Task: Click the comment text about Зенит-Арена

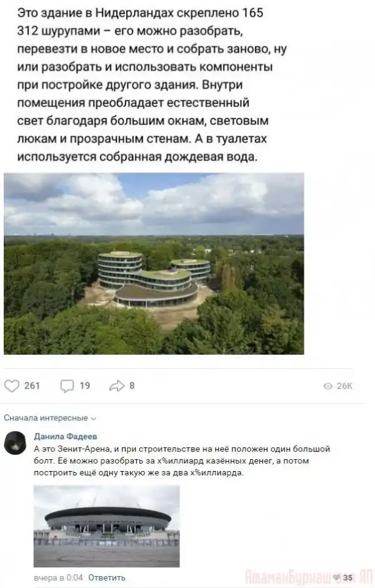Action: click(182, 461)
